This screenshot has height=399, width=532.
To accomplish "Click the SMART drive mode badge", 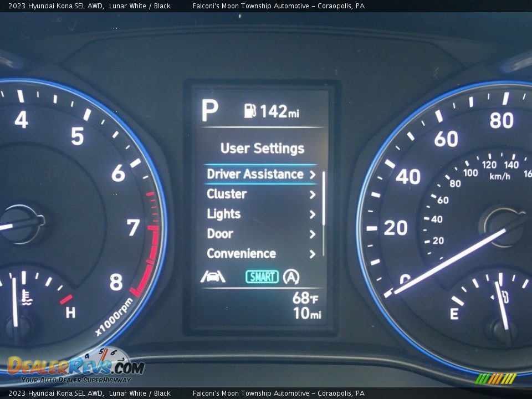I will [262, 277].
